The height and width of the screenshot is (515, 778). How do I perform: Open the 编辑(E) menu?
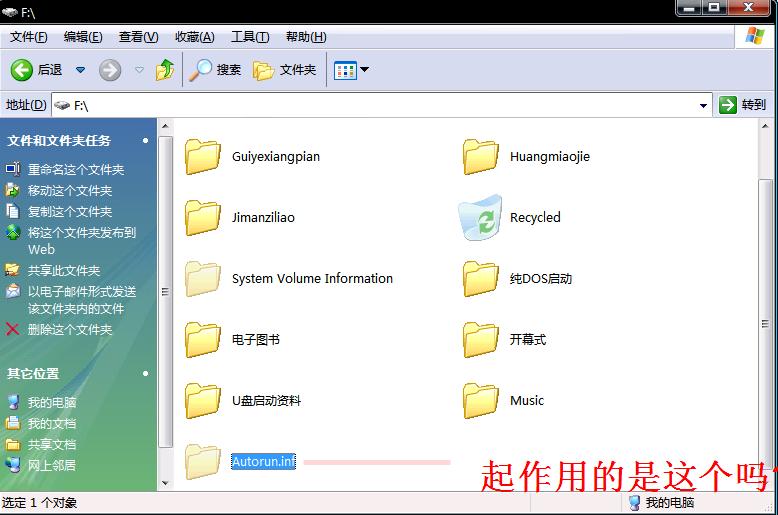(83, 37)
